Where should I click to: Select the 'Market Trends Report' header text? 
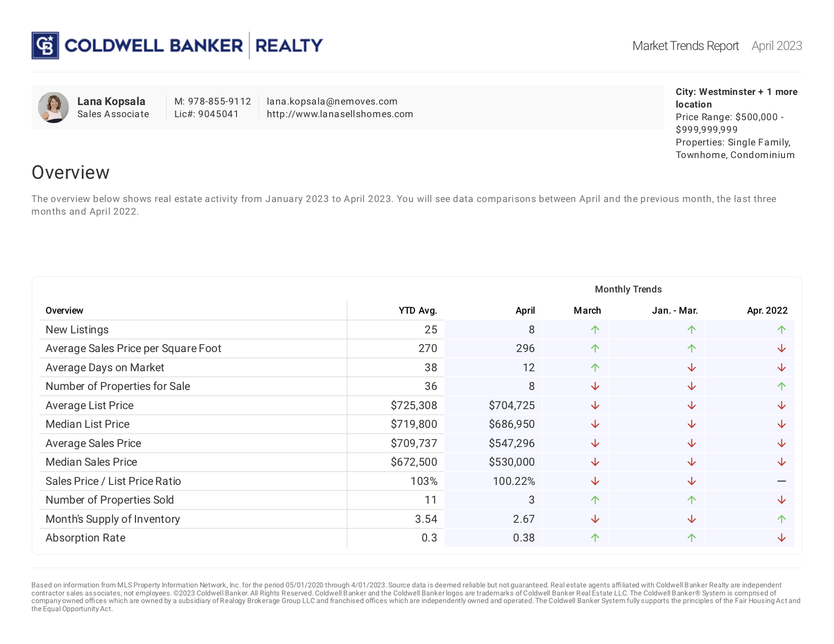pos(685,46)
